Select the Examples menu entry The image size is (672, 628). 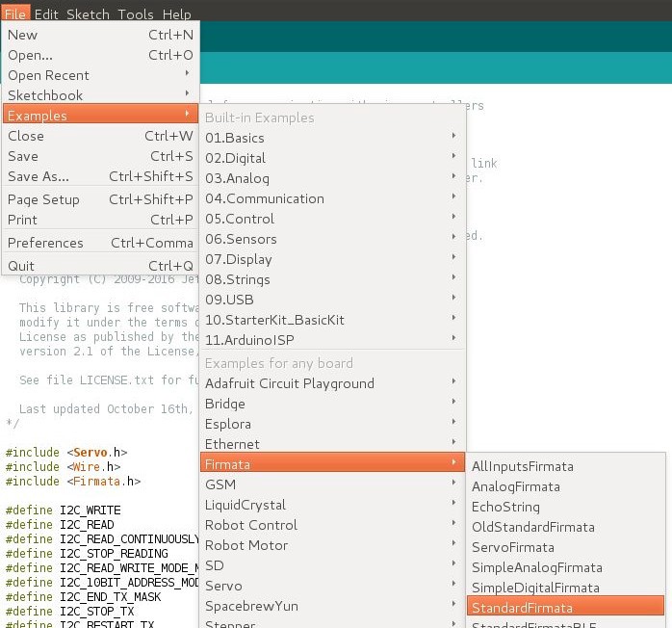(x=100, y=116)
